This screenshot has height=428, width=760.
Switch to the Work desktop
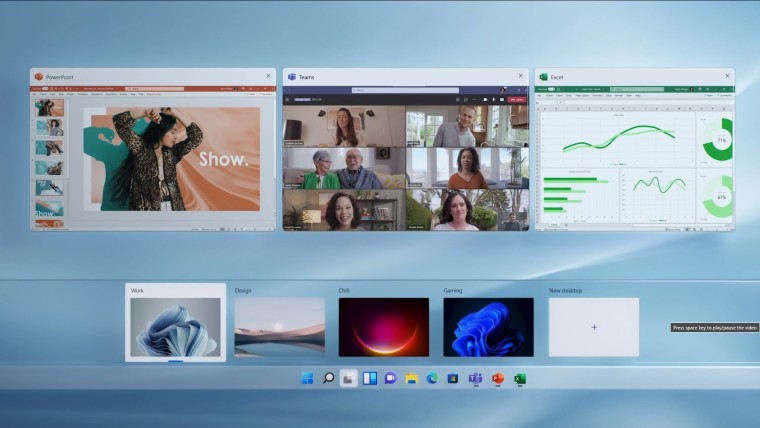[x=175, y=327]
